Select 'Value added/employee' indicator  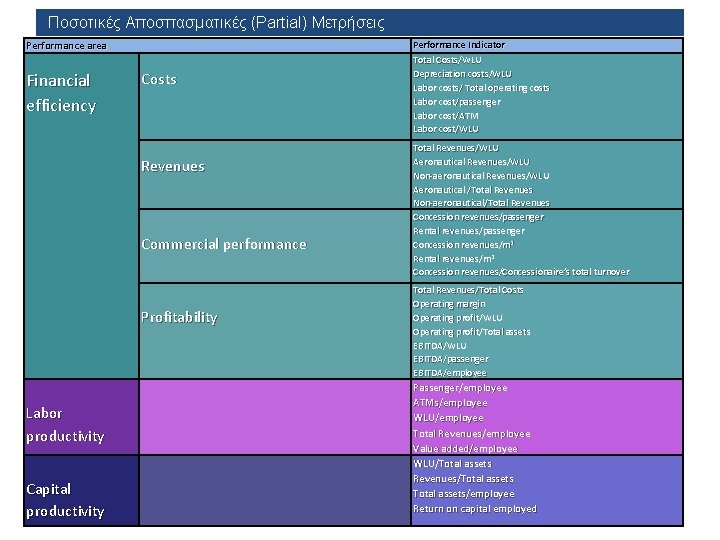(465, 449)
